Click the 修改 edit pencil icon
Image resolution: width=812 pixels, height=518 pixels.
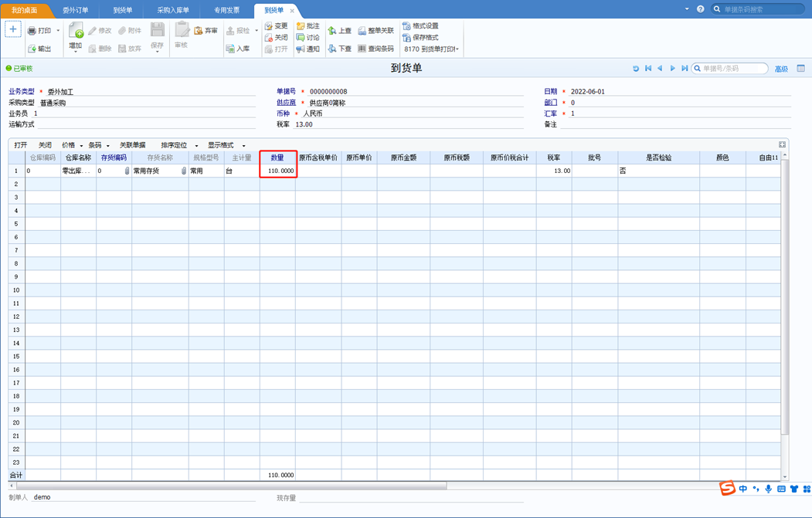(x=92, y=31)
